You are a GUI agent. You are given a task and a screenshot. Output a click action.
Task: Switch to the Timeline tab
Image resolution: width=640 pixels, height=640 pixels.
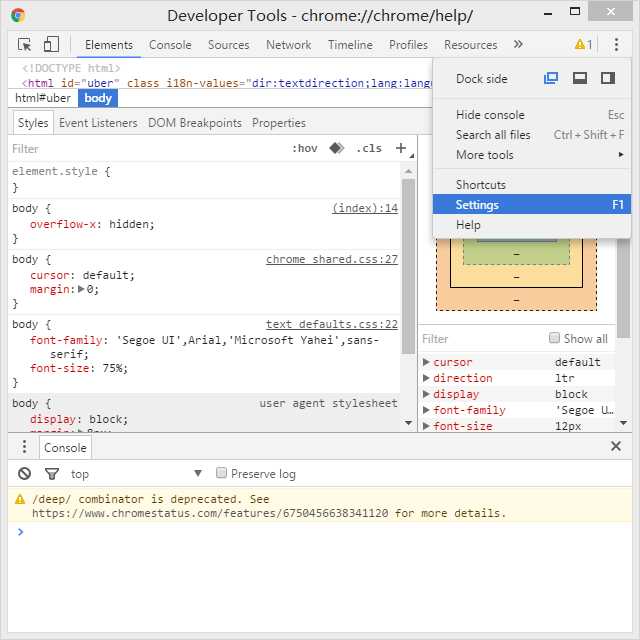pyautogui.click(x=350, y=44)
